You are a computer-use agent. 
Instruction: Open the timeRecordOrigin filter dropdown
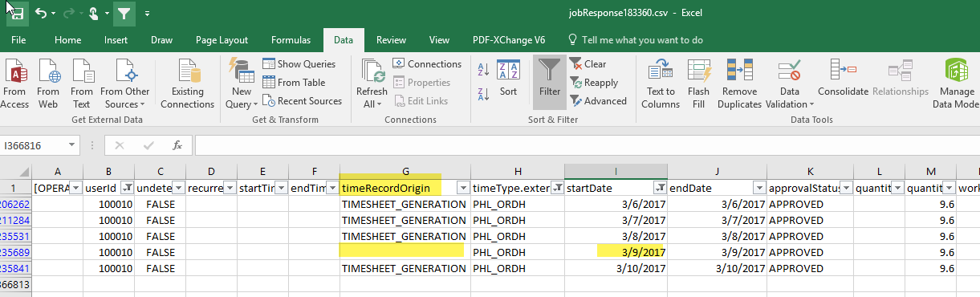(x=463, y=188)
